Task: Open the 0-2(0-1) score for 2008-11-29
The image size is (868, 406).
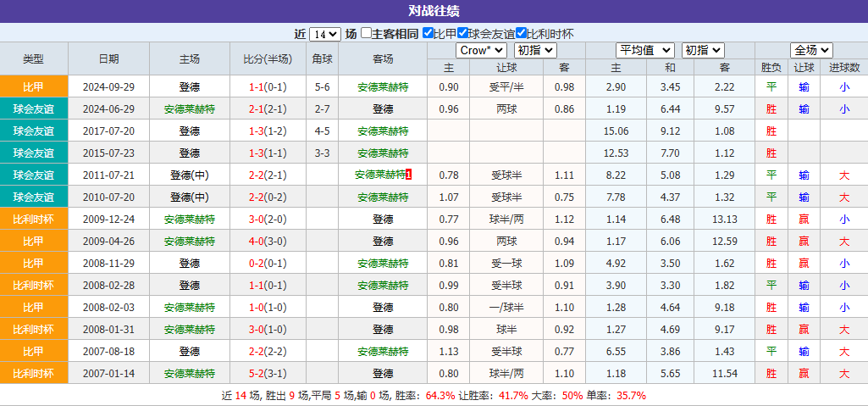Action: [x=268, y=263]
